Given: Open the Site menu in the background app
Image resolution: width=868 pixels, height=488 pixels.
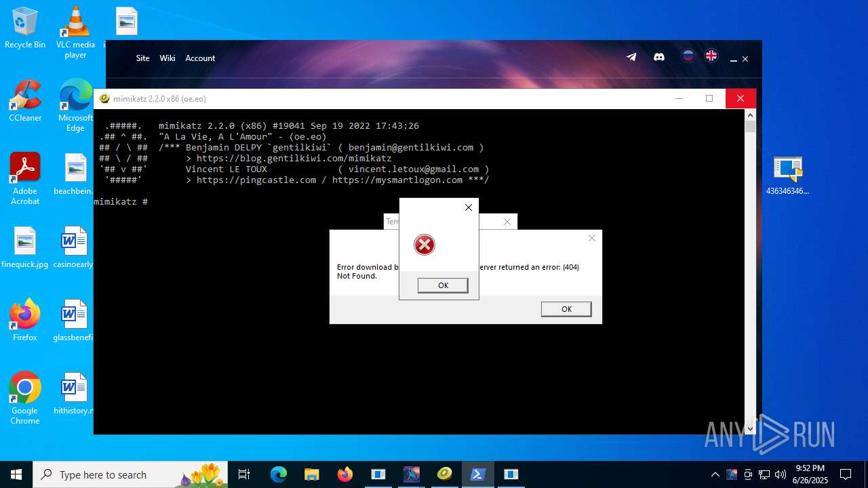Looking at the screenshot, I should pyautogui.click(x=142, y=58).
